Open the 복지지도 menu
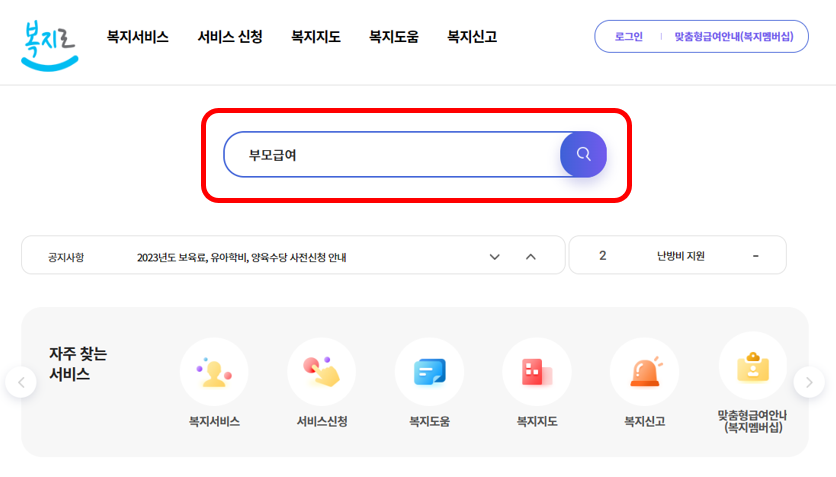This screenshot has width=836, height=477. click(316, 37)
